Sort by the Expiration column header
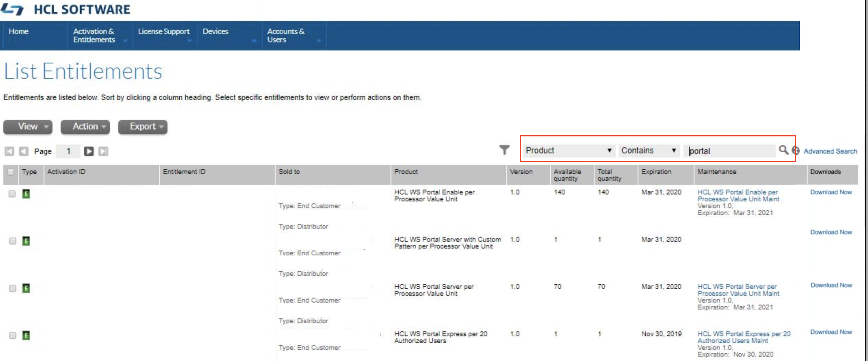 tap(656, 172)
